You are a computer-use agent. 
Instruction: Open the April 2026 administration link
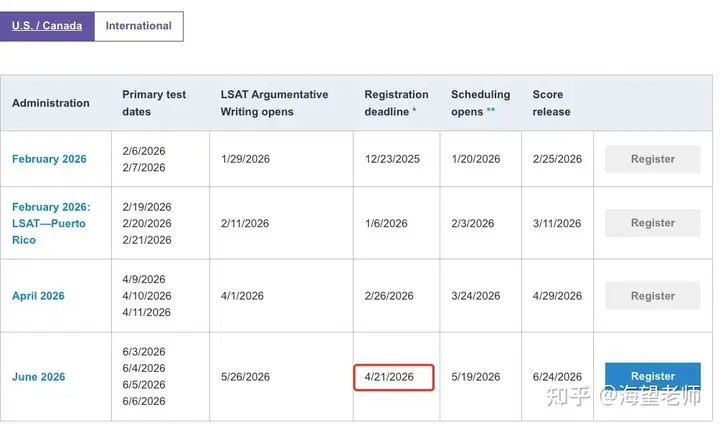[x=38, y=296]
